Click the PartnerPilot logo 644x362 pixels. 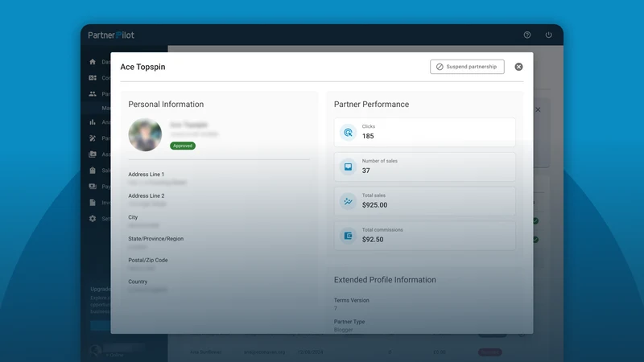tap(111, 35)
